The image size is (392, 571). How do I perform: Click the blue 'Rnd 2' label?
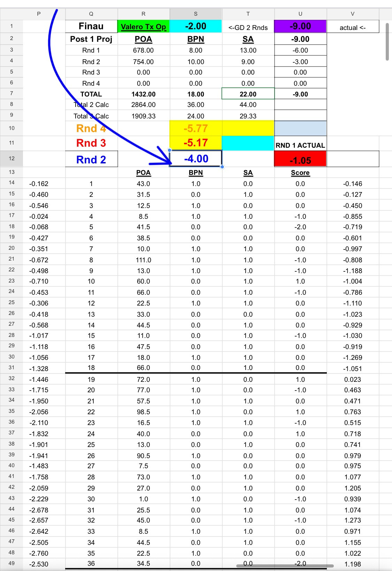[91, 160]
